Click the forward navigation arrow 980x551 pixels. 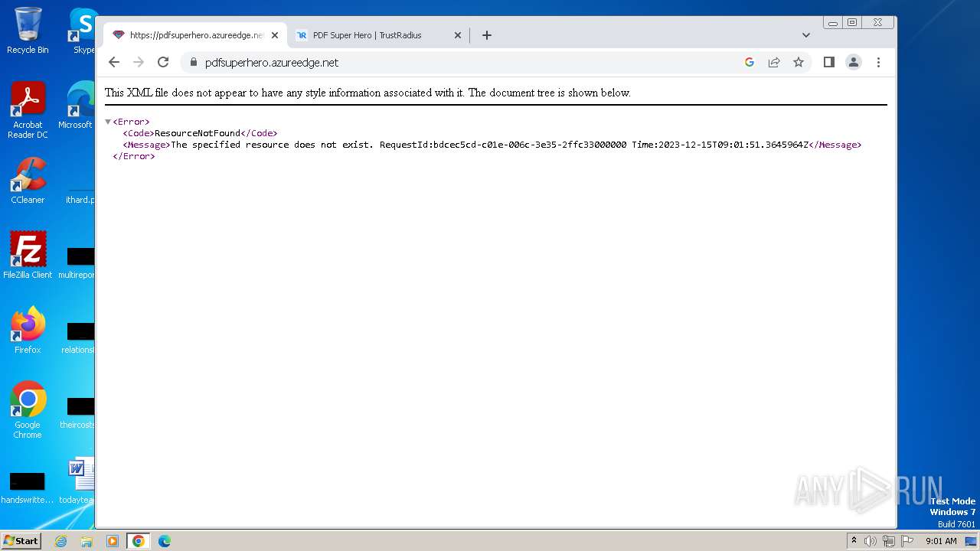[139, 62]
